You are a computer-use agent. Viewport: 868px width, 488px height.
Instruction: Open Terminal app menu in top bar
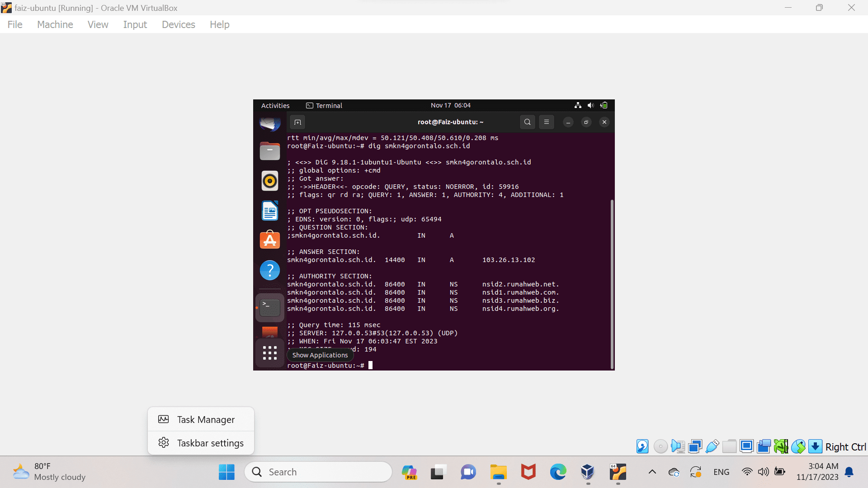(x=324, y=105)
